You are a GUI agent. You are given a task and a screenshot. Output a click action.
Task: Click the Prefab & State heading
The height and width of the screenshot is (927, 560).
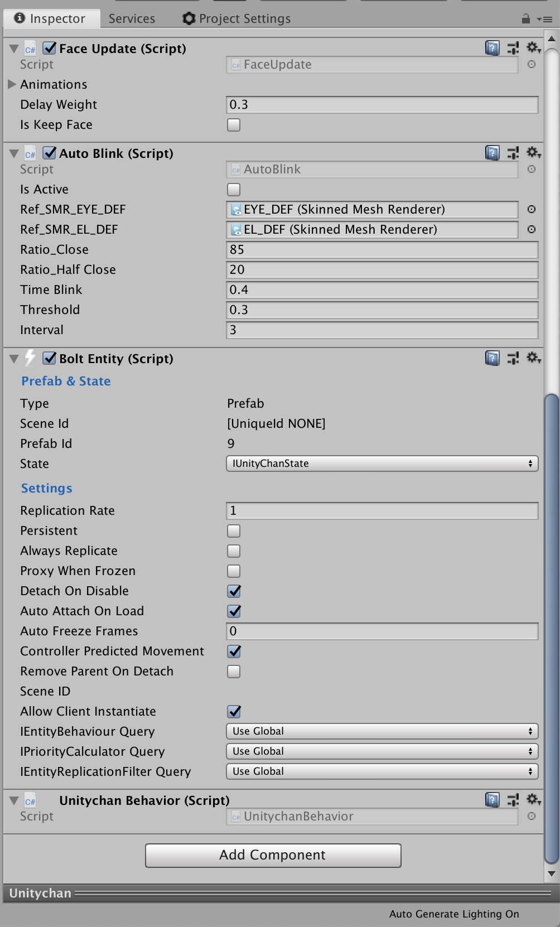coord(66,381)
